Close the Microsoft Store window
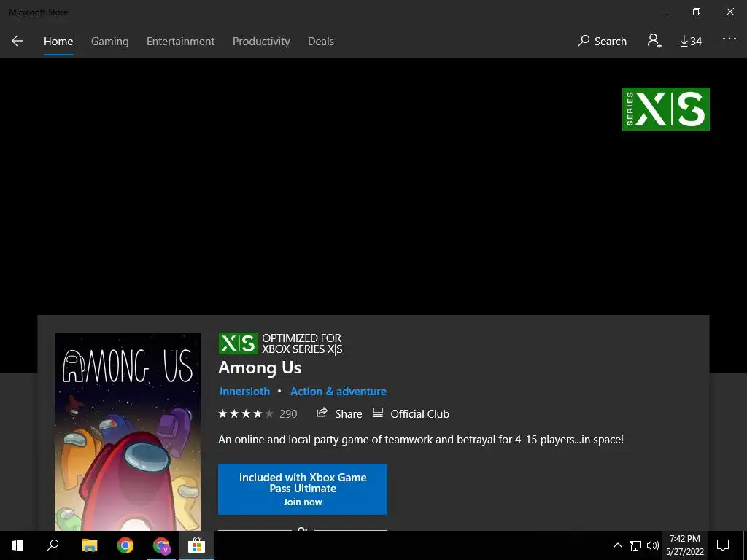The height and width of the screenshot is (560, 747). [729, 12]
